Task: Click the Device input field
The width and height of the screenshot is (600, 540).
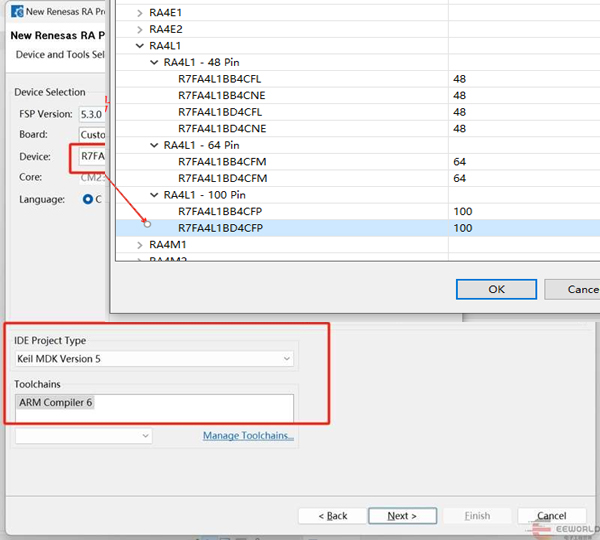Action: [x=92, y=156]
